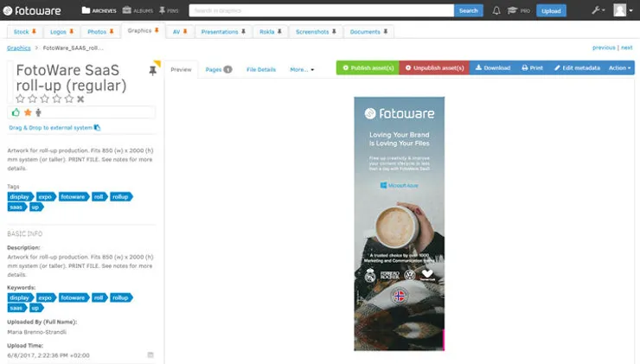Image resolution: width=640 pixels, height=364 pixels.
Task: Open the FotoWare home logo
Action: pos(32,10)
